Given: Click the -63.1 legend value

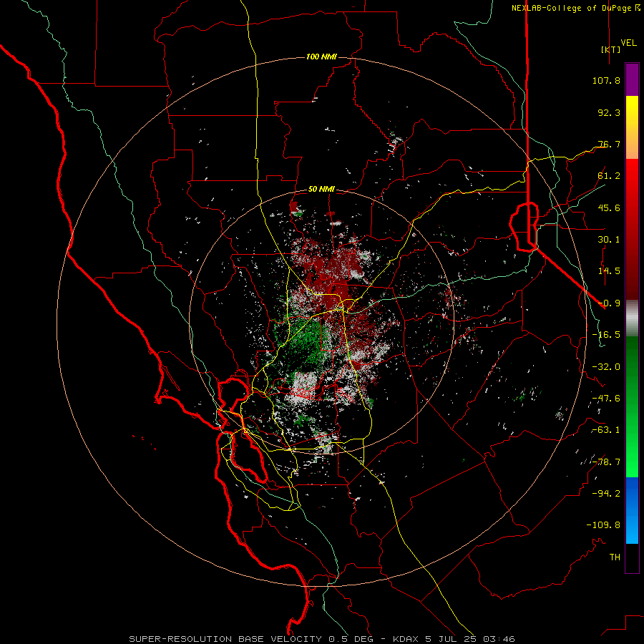Looking at the screenshot, I should [x=606, y=430].
